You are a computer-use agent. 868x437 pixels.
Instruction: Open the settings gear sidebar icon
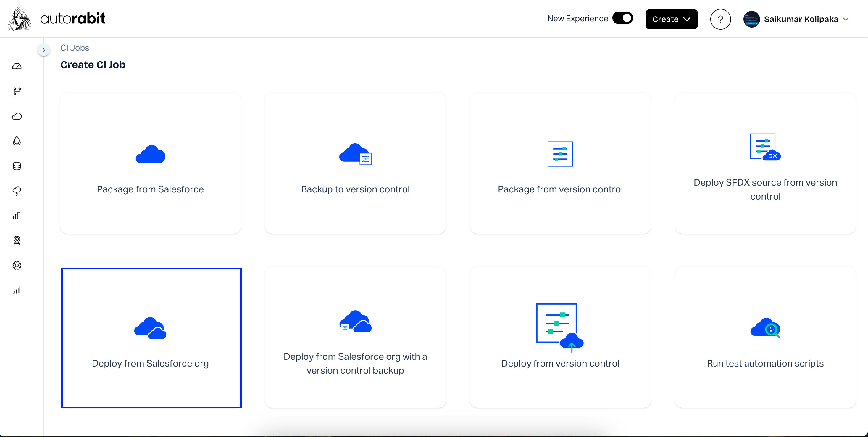17,265
